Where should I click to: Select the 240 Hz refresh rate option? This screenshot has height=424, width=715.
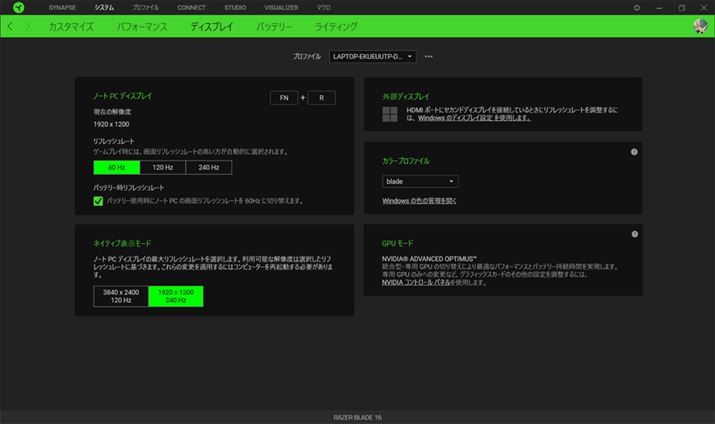208,167
